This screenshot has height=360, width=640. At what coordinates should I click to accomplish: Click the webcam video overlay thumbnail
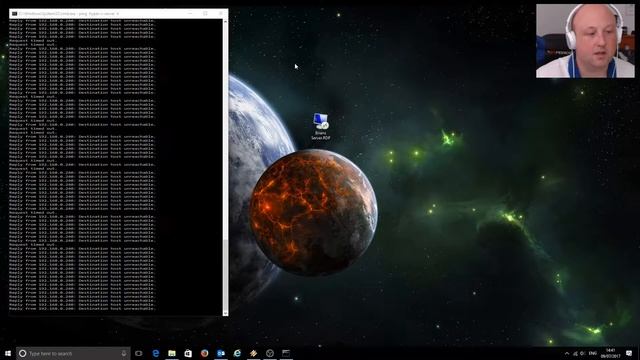coord(585,41)
